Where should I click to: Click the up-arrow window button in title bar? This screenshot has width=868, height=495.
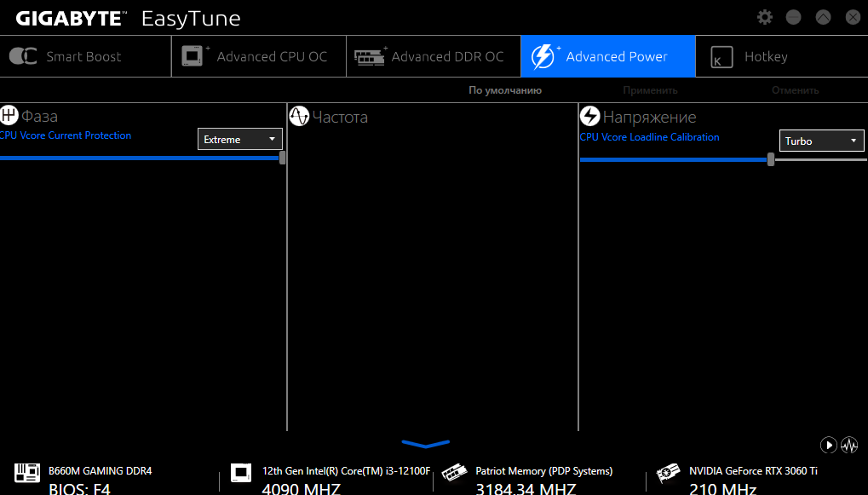pos(823,17)
